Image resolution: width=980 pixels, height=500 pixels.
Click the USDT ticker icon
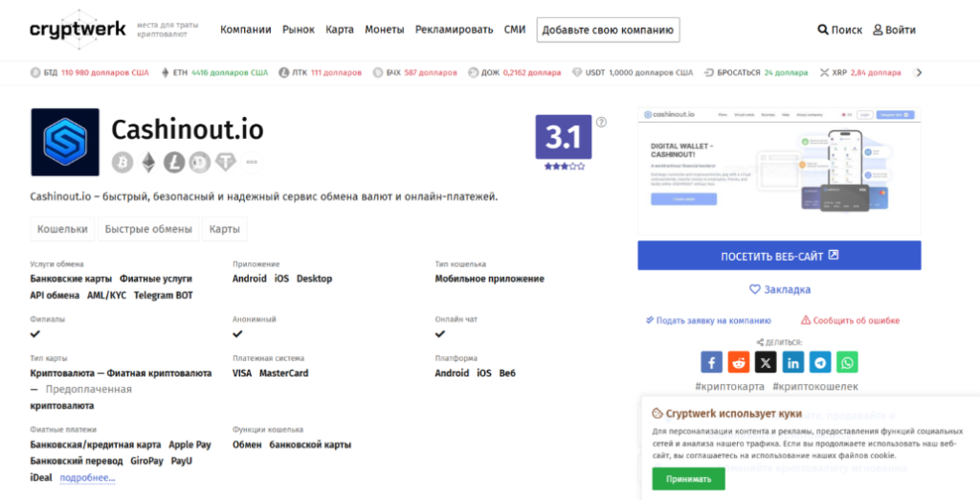[x=577, y=73]
